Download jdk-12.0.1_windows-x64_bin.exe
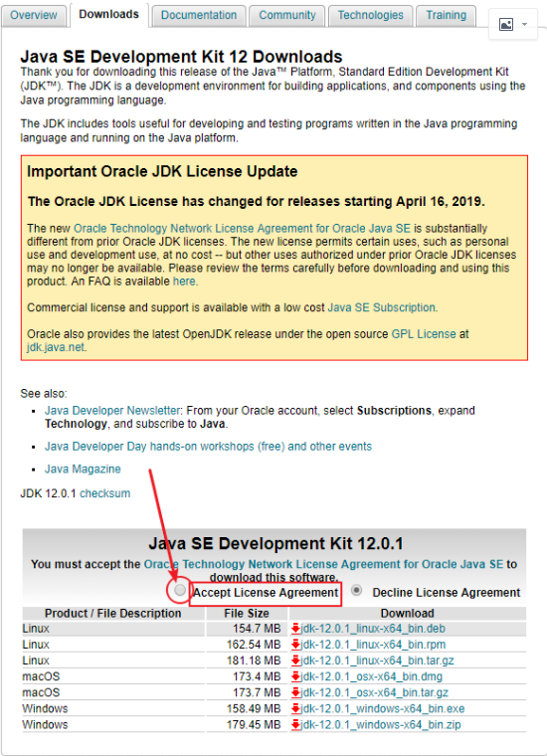Screen dimensions: 547x756 click(383, 708)
